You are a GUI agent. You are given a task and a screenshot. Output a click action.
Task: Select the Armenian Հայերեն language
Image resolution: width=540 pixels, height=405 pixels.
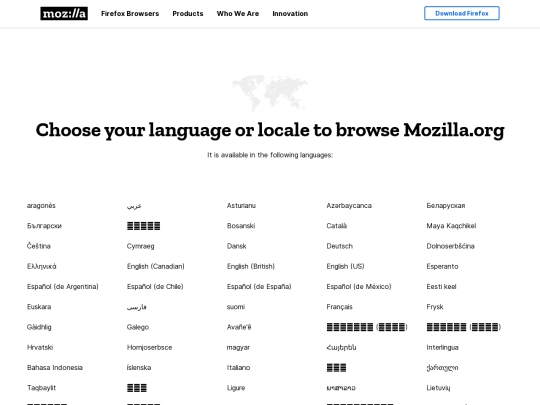point(341,347)
